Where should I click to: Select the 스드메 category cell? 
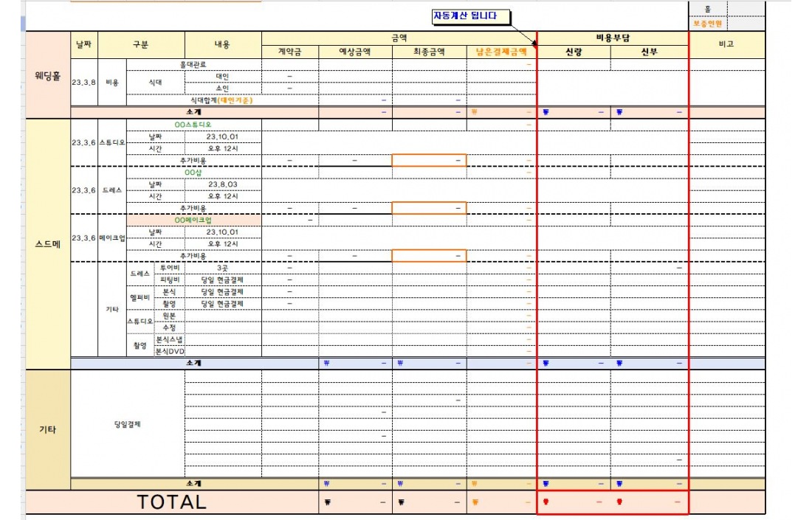point(48,243)
